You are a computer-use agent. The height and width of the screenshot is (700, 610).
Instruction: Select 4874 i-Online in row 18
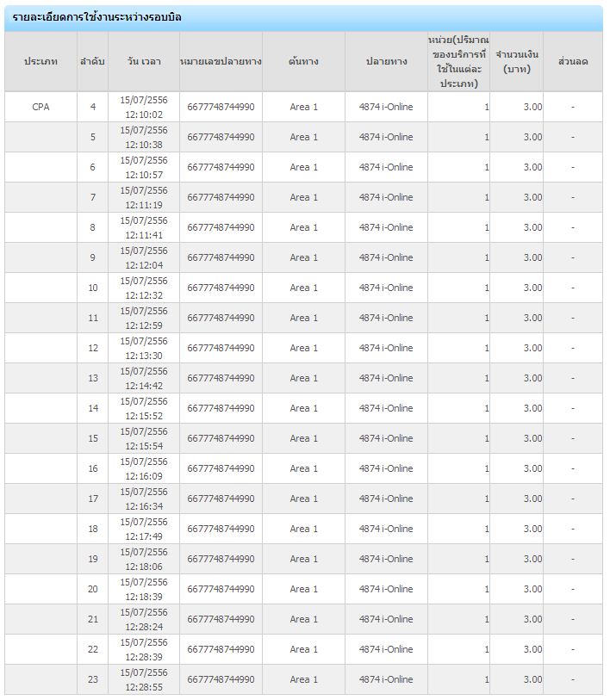386,529
